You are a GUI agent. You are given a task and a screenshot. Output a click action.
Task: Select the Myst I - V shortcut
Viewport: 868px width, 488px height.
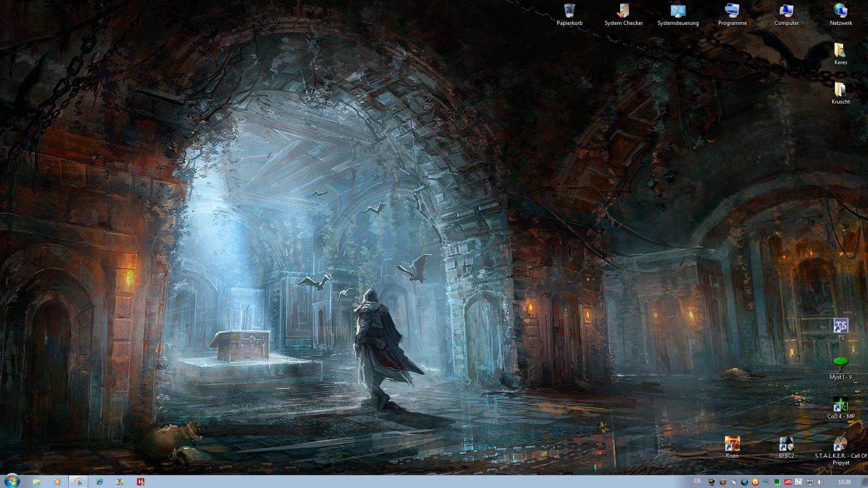[x=841, y=369]
